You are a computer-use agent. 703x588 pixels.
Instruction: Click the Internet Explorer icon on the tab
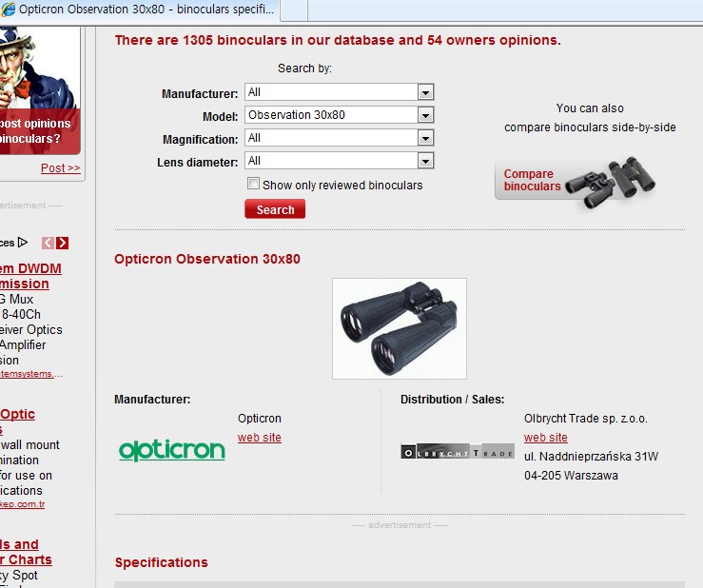coord(9,9)
